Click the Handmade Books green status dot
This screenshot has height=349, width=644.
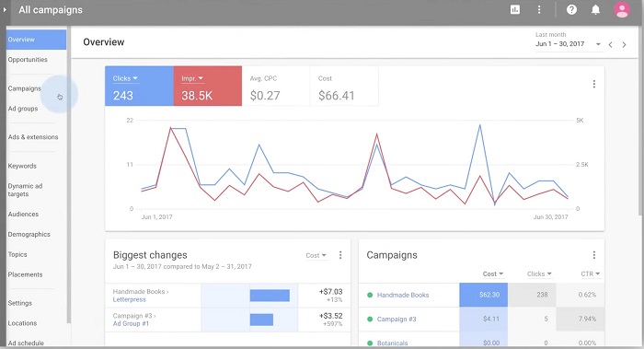(370, 295)
